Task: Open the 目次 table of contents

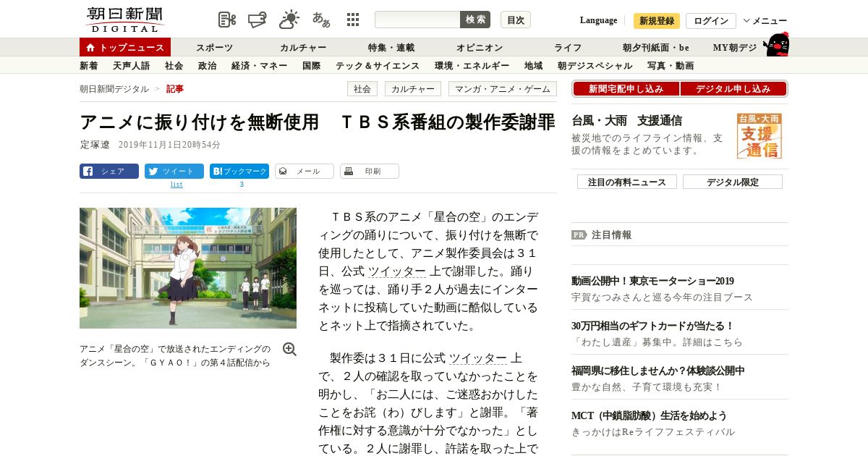Action: click(516, 20)
